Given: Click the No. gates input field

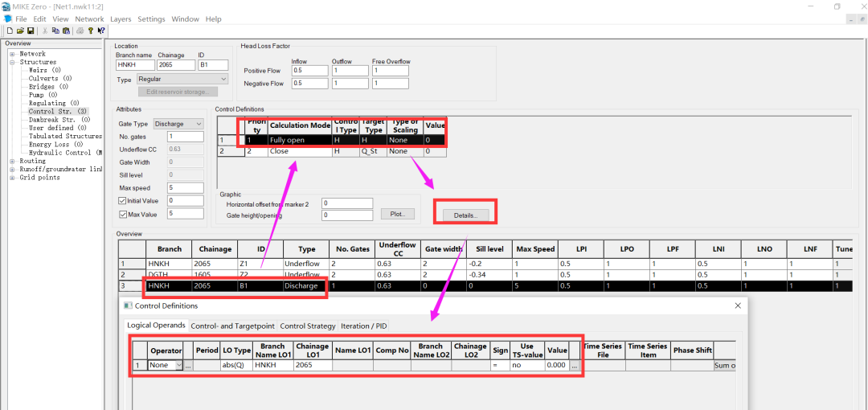Looking at the screenshot, I should 186,137.
